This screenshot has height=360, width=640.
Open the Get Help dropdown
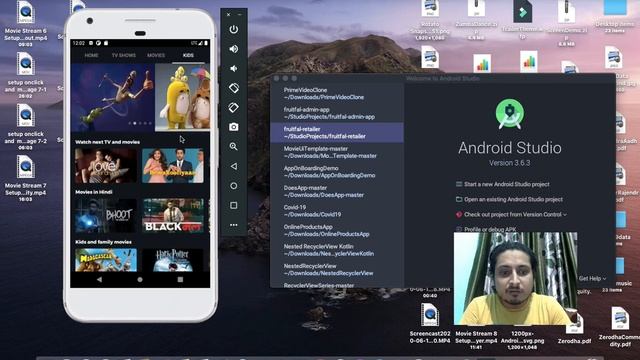592,278
